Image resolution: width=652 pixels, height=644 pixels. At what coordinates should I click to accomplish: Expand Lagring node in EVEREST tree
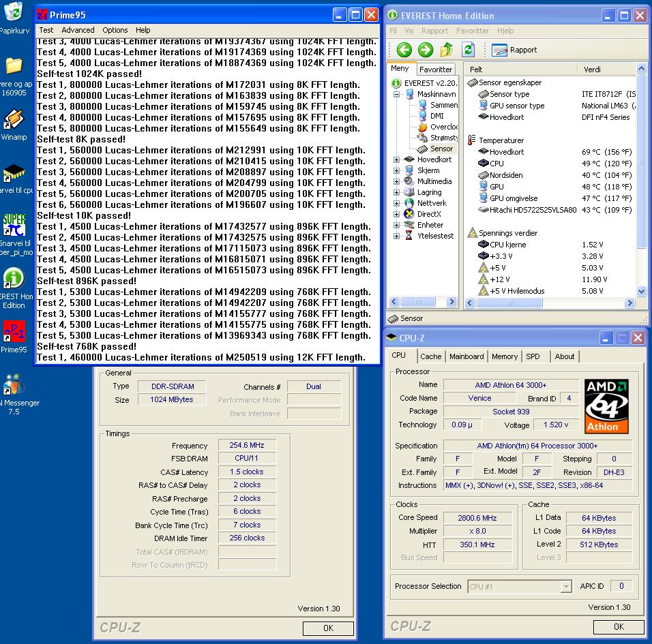coord(397,192)
